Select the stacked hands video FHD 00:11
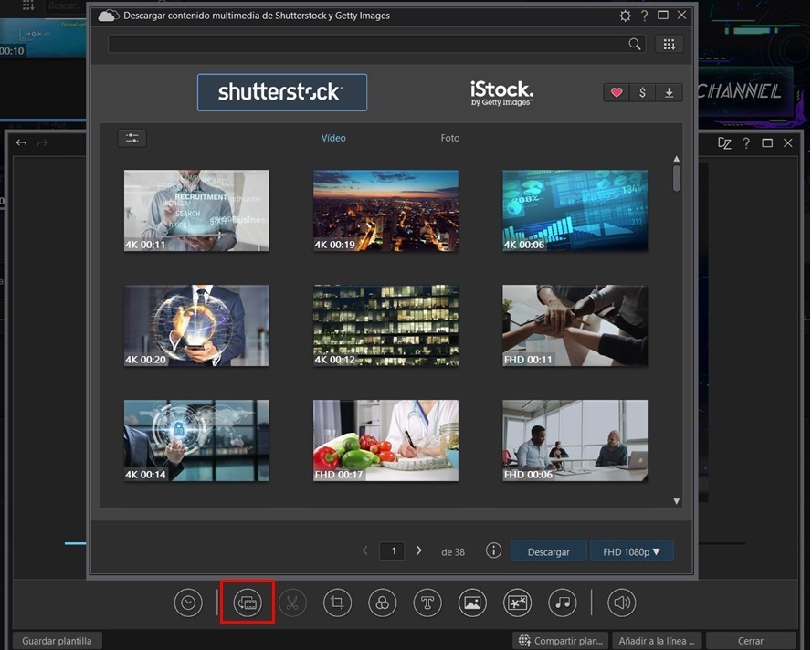 click(575, 326)
